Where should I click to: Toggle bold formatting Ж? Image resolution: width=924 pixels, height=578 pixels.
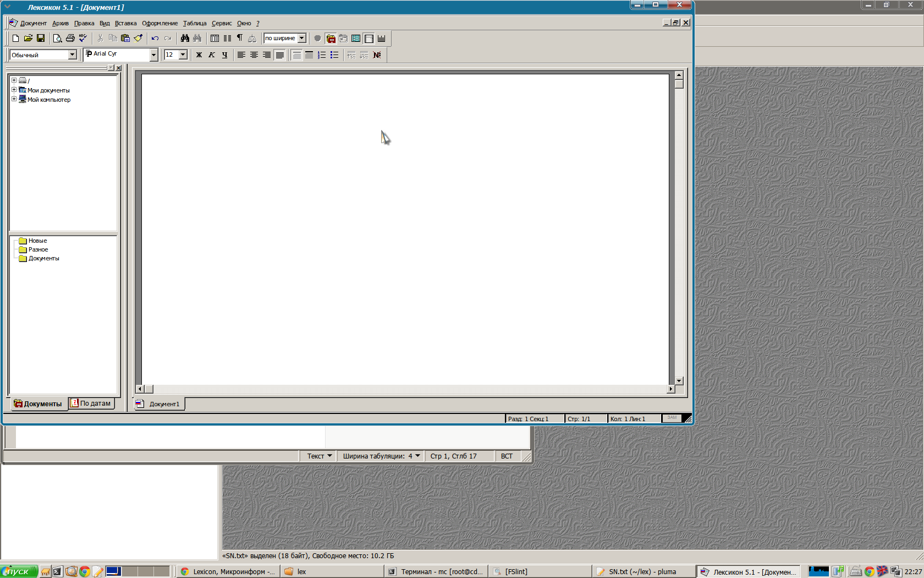tap(199, 55)
